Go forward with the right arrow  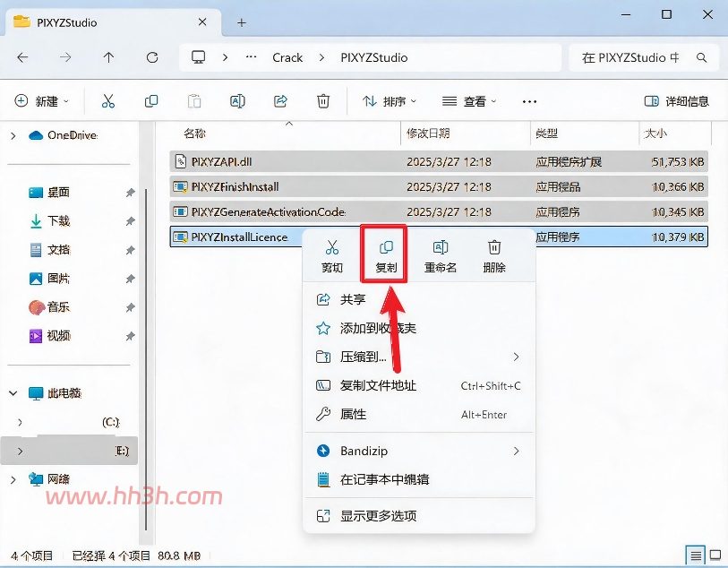point(65,57)
